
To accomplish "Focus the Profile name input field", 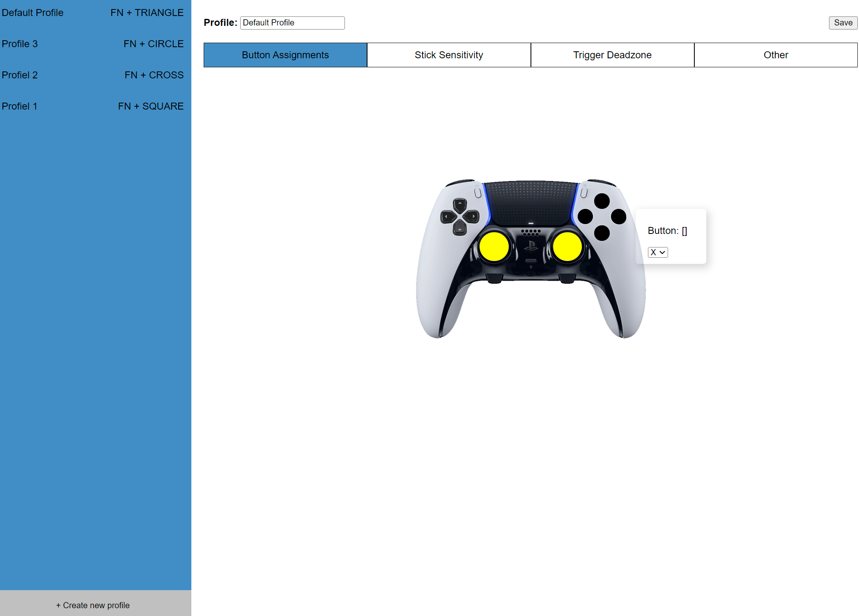I will [292, 23].
